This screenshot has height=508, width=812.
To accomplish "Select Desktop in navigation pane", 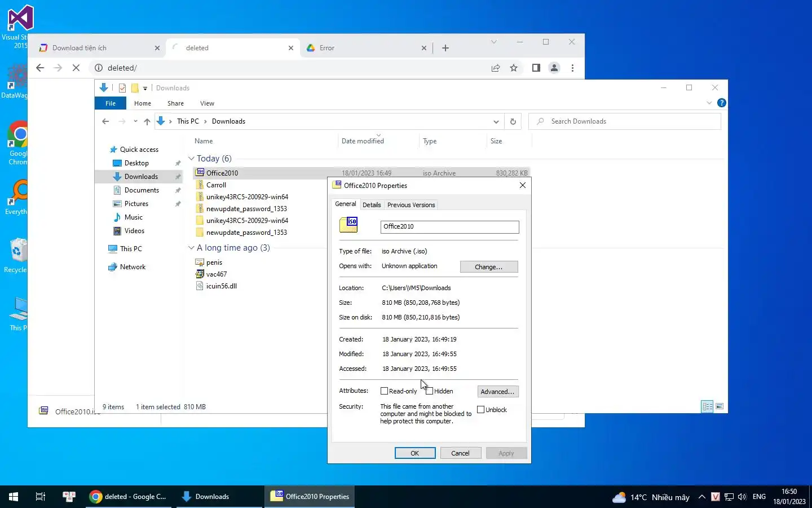I will click(x=136, y=163).
